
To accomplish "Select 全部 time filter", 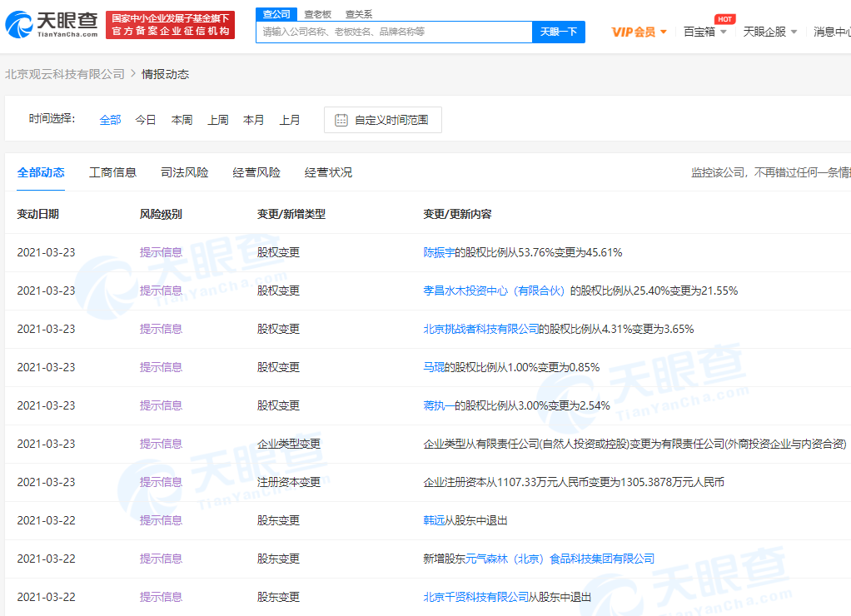I will tap(110, 120).
